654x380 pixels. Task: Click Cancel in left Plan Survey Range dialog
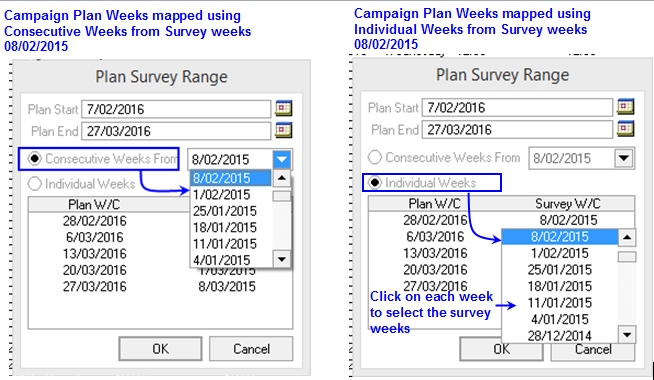(x=251, y=349)
